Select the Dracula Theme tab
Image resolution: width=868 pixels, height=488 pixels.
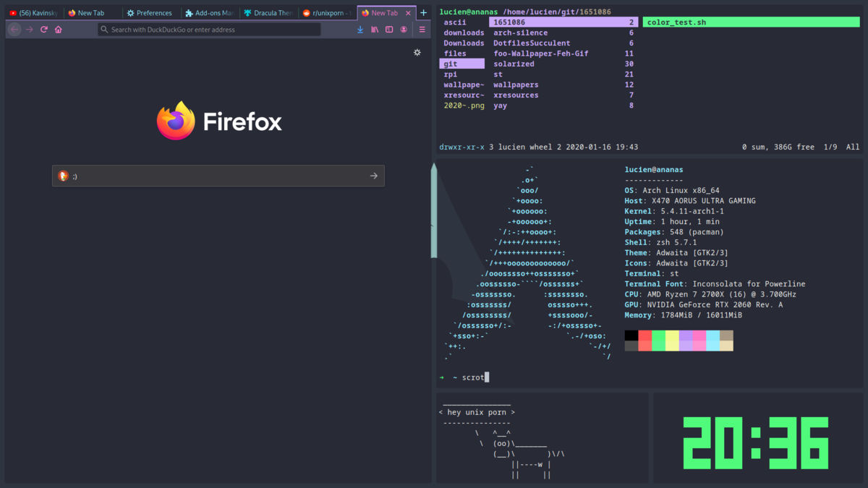pos(268,12)
